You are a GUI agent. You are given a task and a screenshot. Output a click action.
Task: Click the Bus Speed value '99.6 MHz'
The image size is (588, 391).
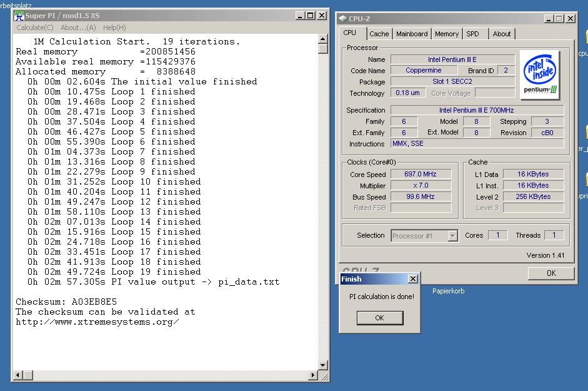point(421,197)
